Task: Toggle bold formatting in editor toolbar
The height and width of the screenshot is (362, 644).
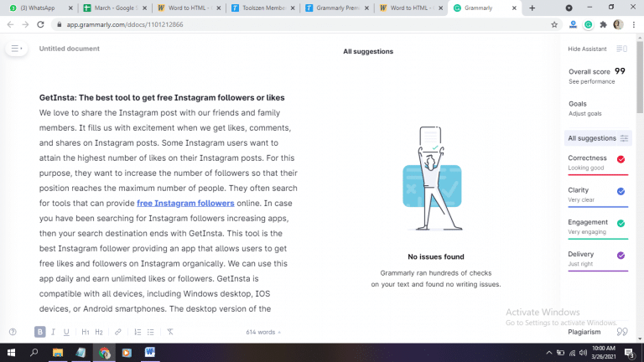Action: pos(40,332)
